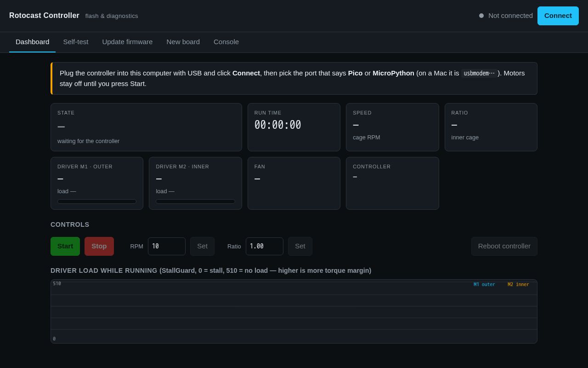Click the CONTROLS section heading
The image size is (588, 368).
click(70, 224)
